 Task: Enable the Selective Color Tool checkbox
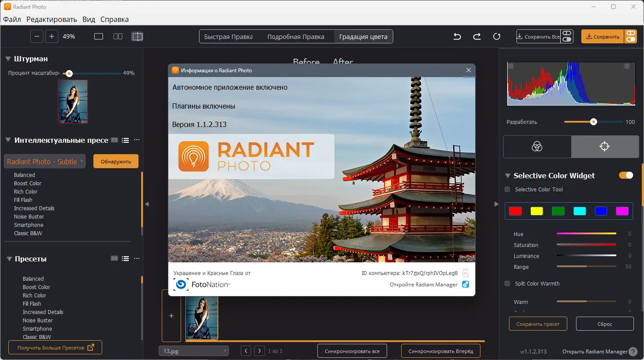pos(508,190)
